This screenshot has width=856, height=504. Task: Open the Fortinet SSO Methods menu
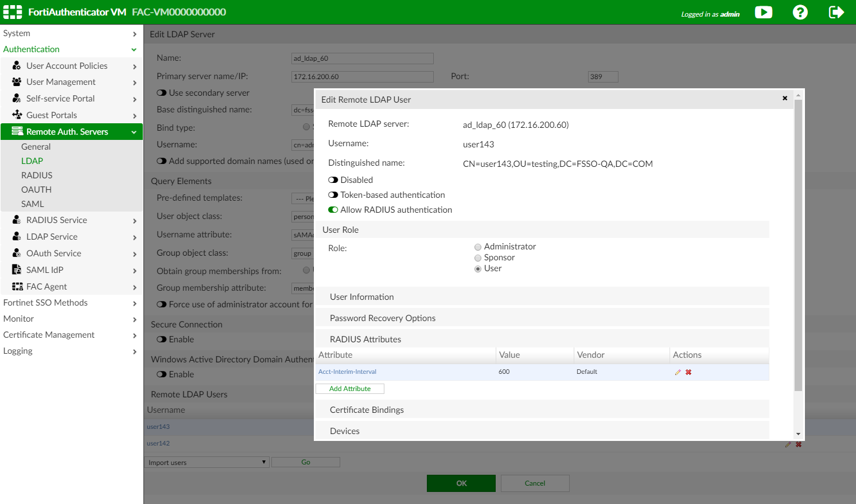pos(46,303)
